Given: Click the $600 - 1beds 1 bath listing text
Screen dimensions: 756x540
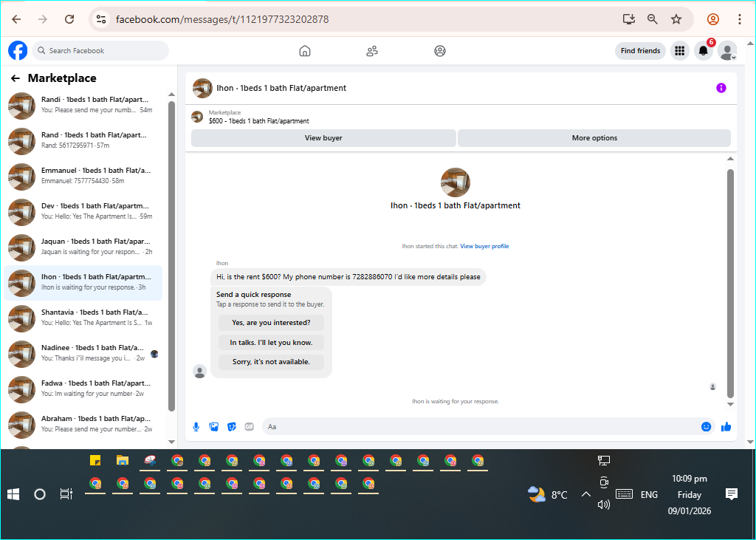Looking at the screenshot, I should 259,121.
